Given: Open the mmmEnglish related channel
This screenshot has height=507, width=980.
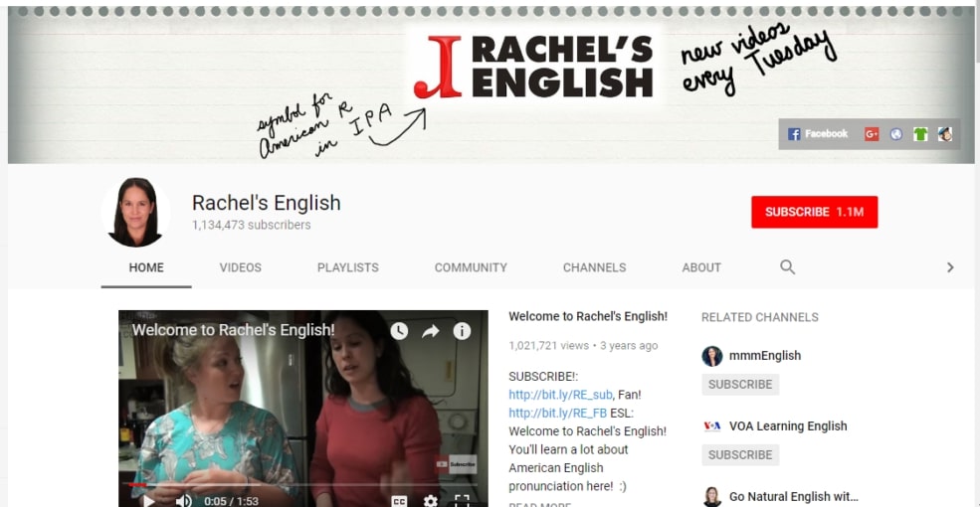Looking at the screenshot, I should (764, 356).
